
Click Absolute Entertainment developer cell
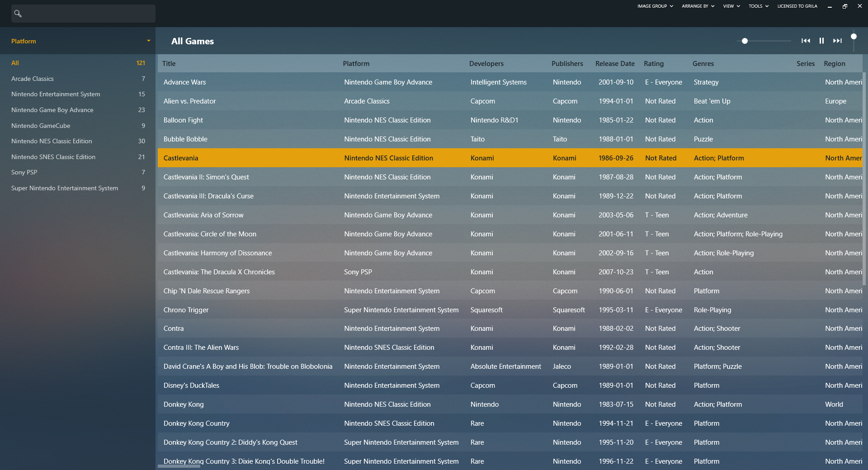point(505,367)
